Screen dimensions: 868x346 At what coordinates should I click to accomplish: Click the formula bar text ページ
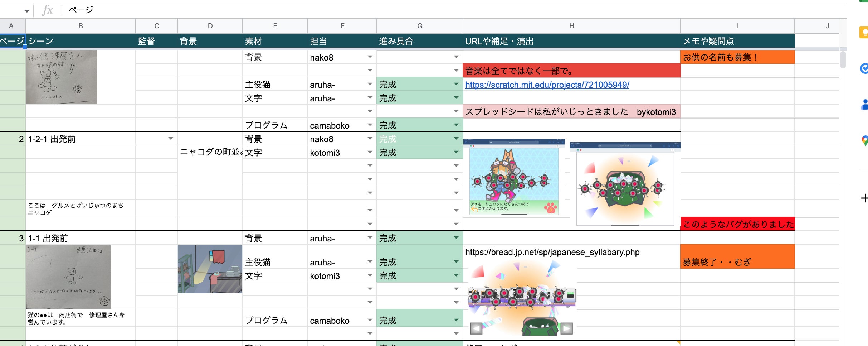point(81,10)
